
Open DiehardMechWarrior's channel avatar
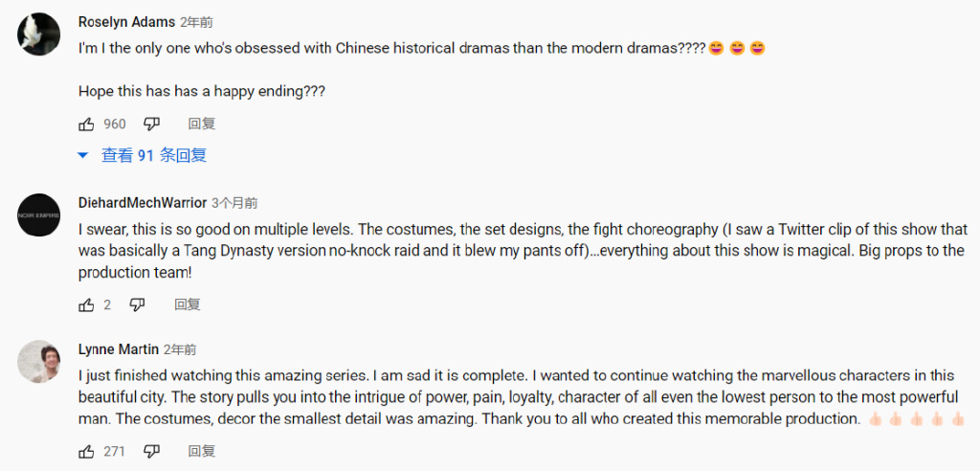click(39, 216)
